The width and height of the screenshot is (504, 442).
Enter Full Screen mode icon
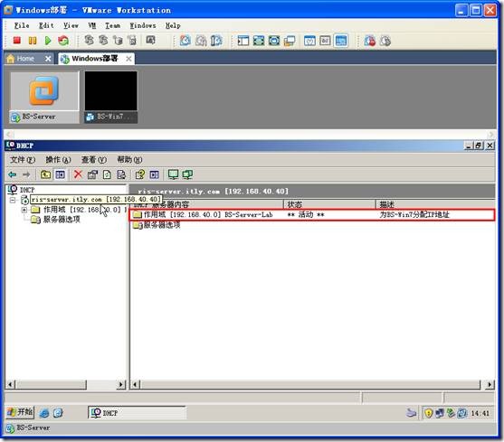(x=274, y=41)
